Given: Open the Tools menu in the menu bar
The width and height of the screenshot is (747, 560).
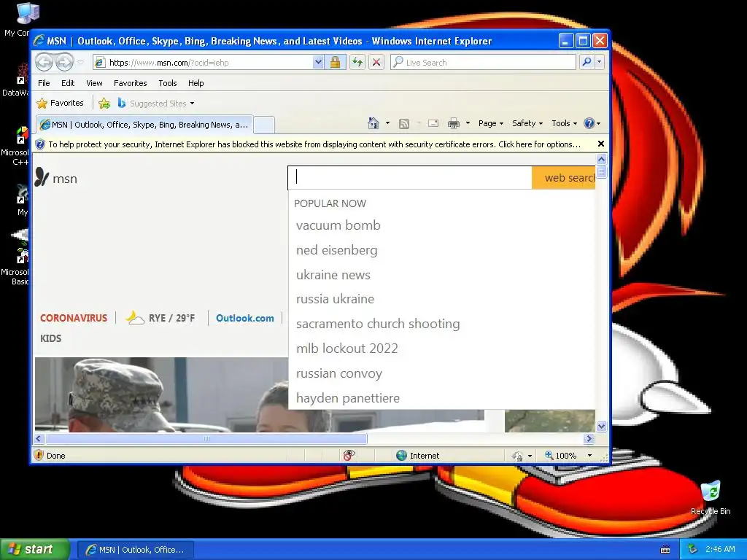Looking at the screenshot, I should click(168, 83).
